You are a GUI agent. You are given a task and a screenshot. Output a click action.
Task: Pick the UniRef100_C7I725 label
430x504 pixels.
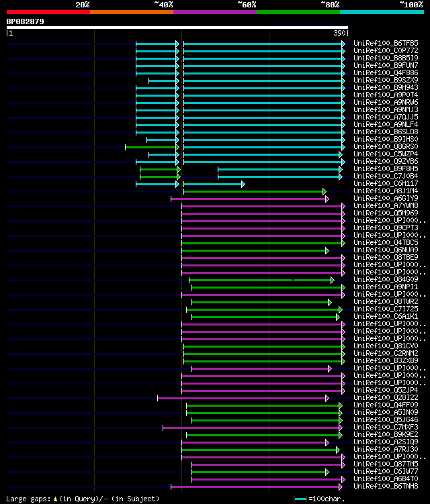pos(386,309)
